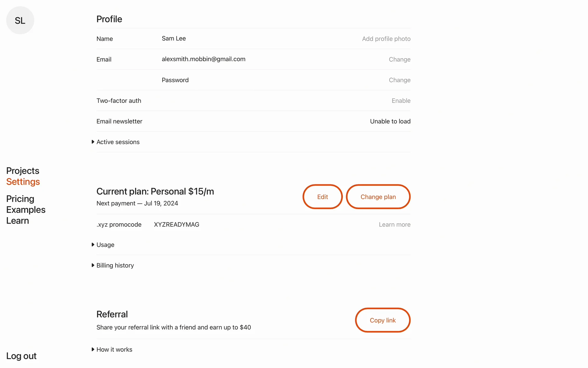Change the email address
Viewport: 588px width, 368px height.
399,59
